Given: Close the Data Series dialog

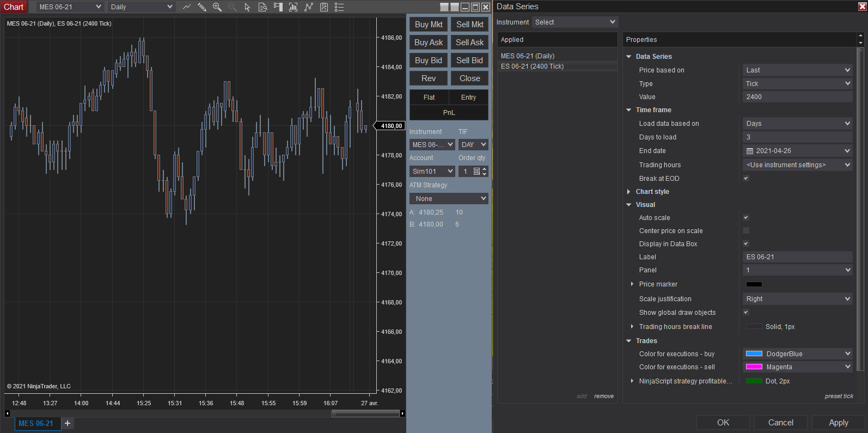Looking at the screenshot, I should tap(863, 7).
